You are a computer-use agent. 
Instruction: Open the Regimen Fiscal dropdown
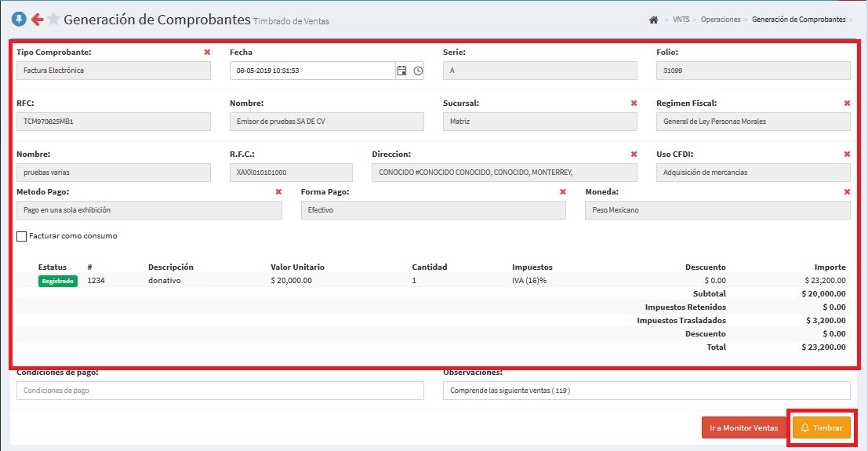click(753, 122)
